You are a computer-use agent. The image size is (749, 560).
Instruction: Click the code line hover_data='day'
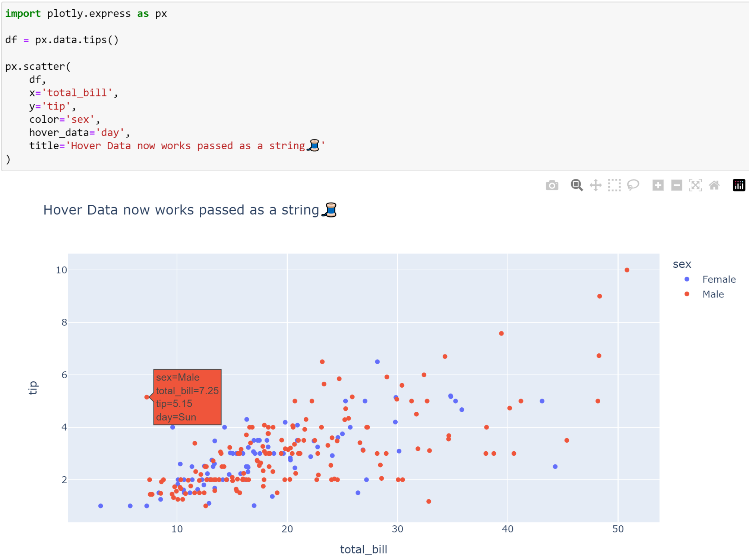pos(79,133)
